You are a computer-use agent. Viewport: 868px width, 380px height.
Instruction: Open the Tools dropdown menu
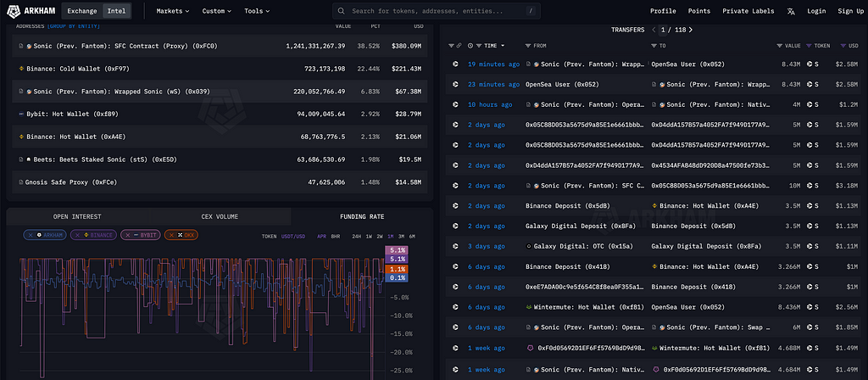(257, 11)
